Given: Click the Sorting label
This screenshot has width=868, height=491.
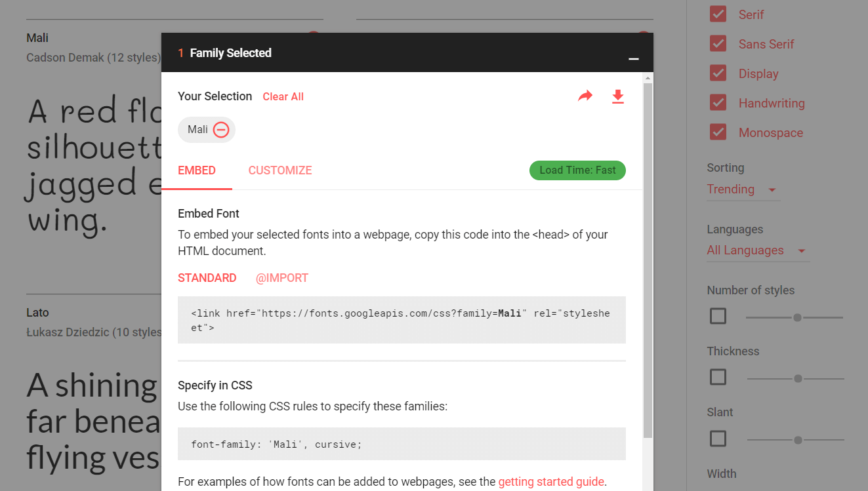Looking at the screenshot, I should 726,168.
